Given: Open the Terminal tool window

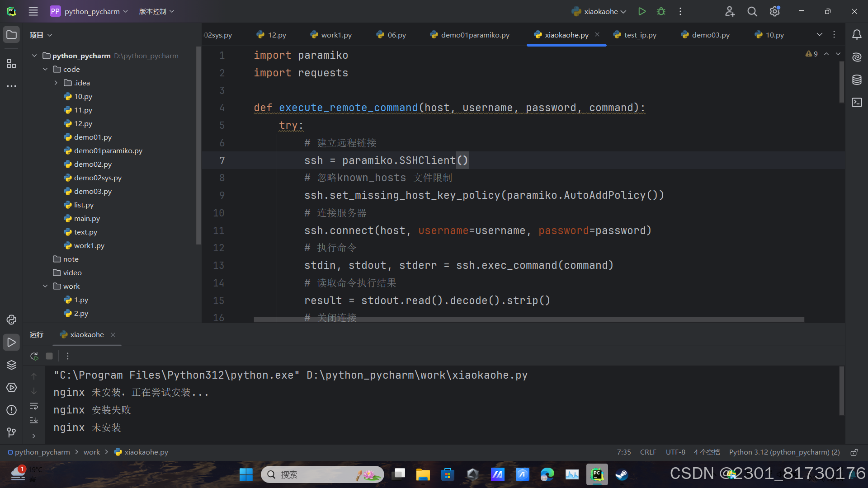Looking at the screenshot, I should pyautogui.click(x=857, y=103).
